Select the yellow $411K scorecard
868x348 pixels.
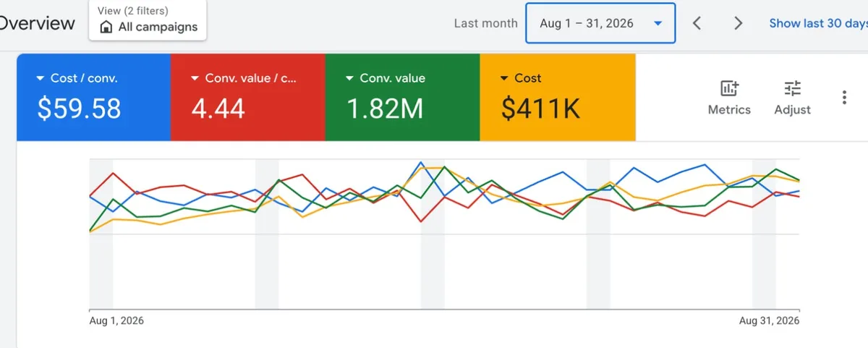click(558, 97)
